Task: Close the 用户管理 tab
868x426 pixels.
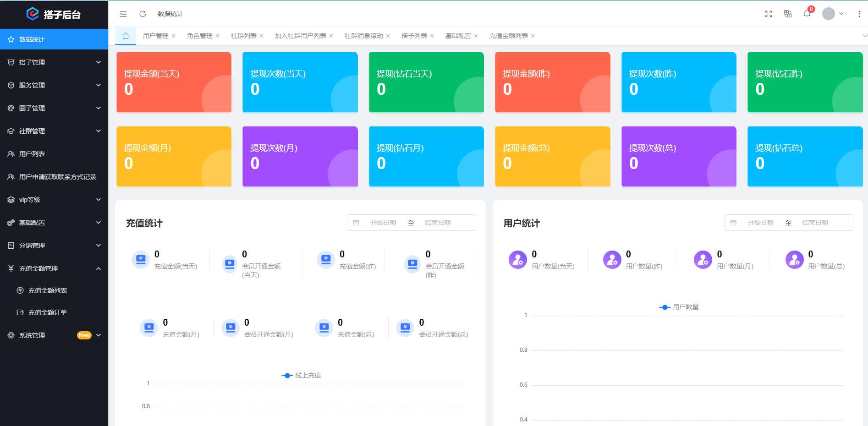Action: [x=174, y=36]
